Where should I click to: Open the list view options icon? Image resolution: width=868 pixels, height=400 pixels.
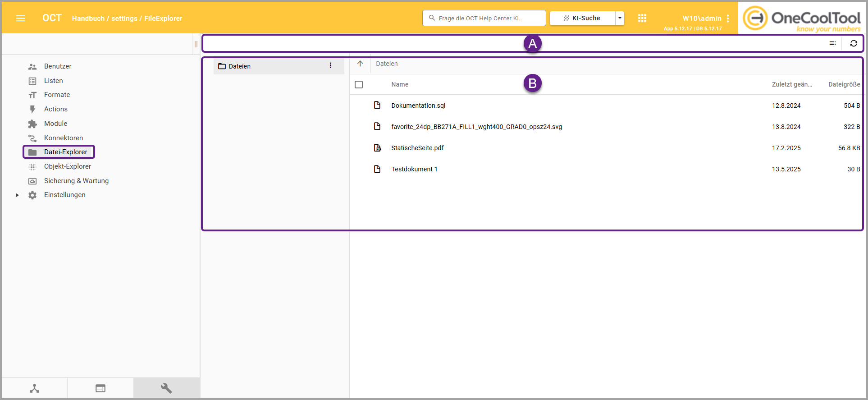pos(832,43)
